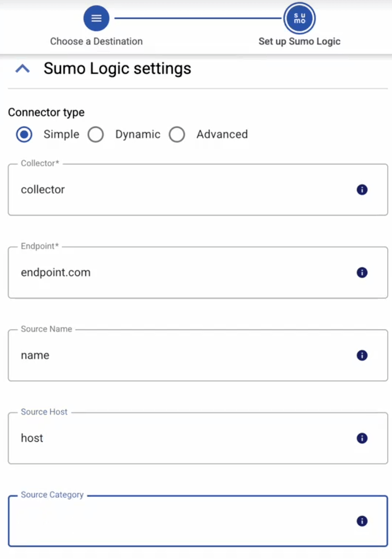Select the Simple connector type radio button
This screenshot has width=392, height=559.
tap(24, 135)
